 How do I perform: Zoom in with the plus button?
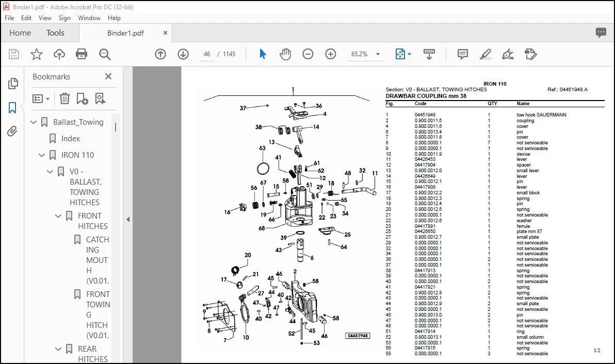(331, 54)
